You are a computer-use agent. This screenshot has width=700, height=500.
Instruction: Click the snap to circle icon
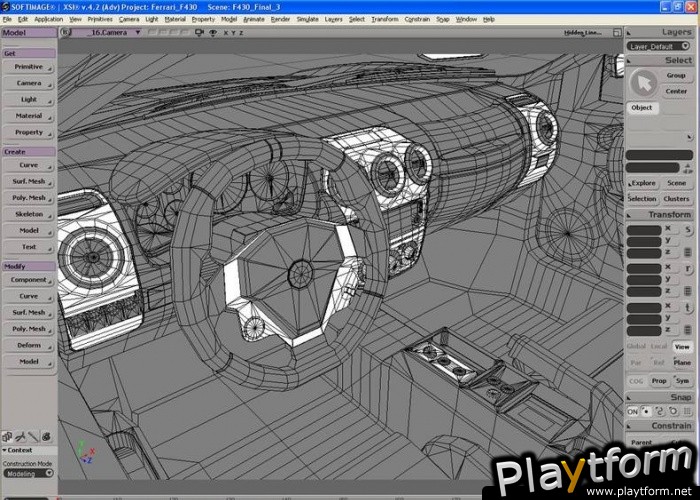tap(673, 411)
